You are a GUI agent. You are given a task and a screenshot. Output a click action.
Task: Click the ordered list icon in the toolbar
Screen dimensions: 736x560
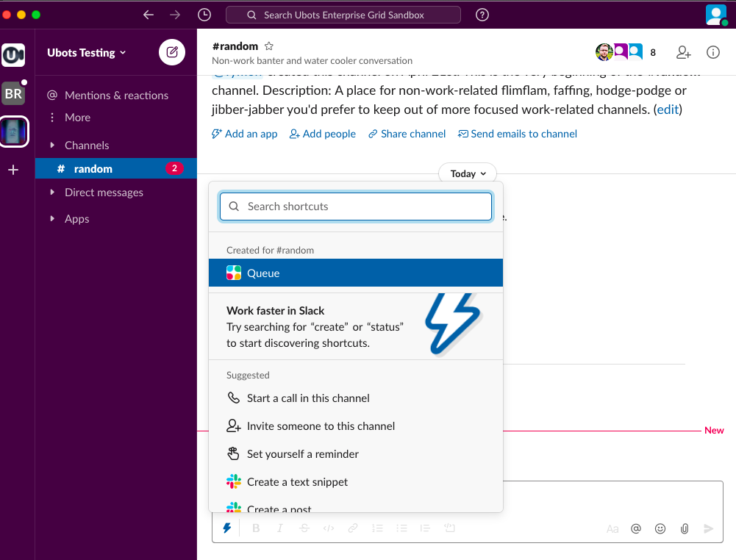point(377,528)
